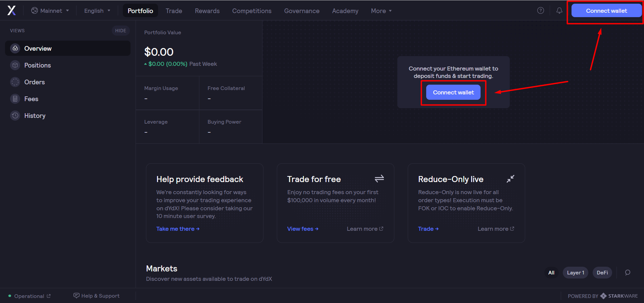Expand the More menu

[381, 11]
